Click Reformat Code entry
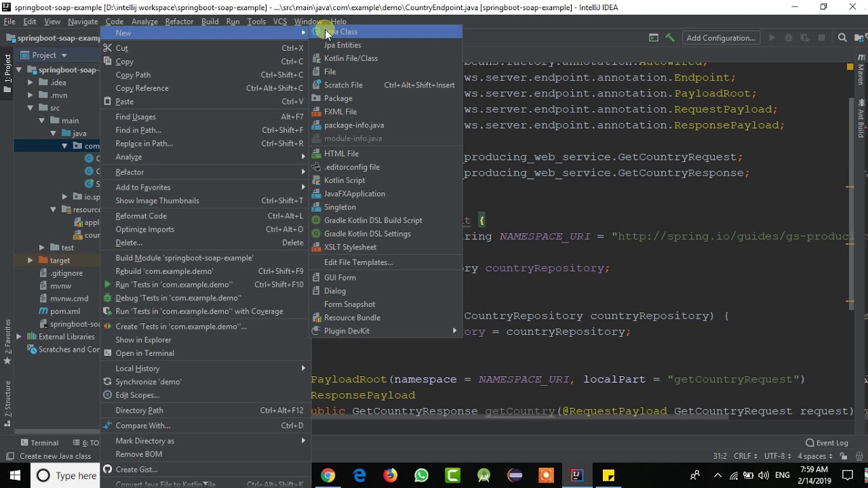The height and width of the screenshot is (488, 868). 205,216
